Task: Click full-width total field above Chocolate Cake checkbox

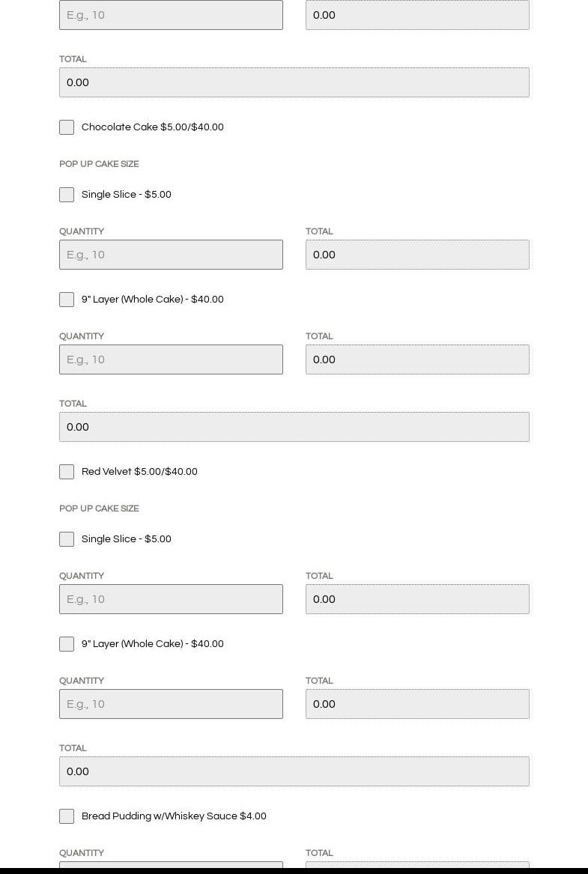Action: (x=294, y=82)
